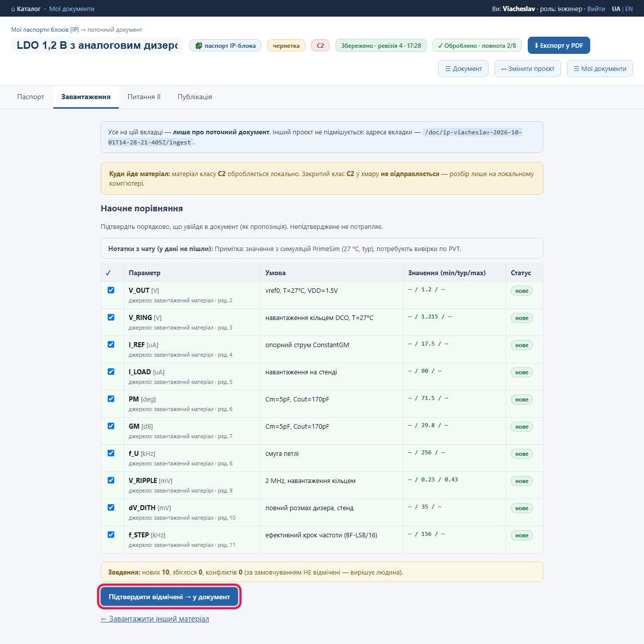Toggle the f_STEP row checkbox

click(111, 535)
